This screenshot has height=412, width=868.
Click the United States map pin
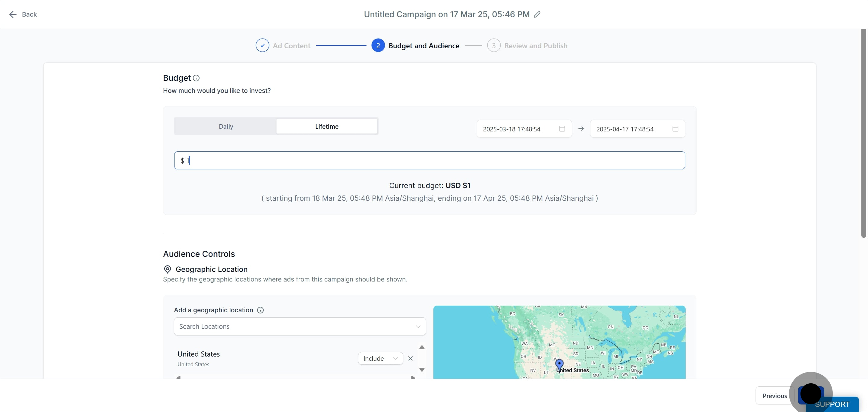pos(559,364)
